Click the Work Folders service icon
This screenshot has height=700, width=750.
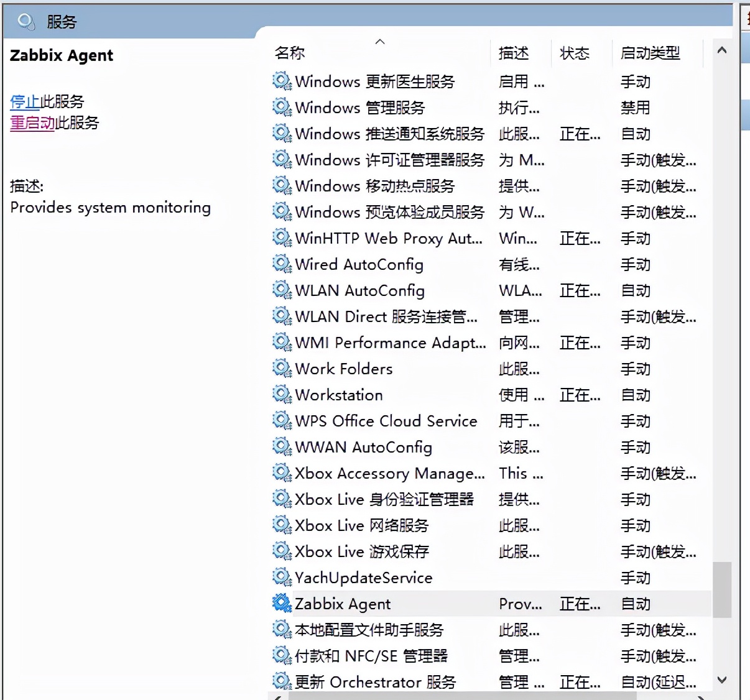pyautogui.click(x=282, y=369)
